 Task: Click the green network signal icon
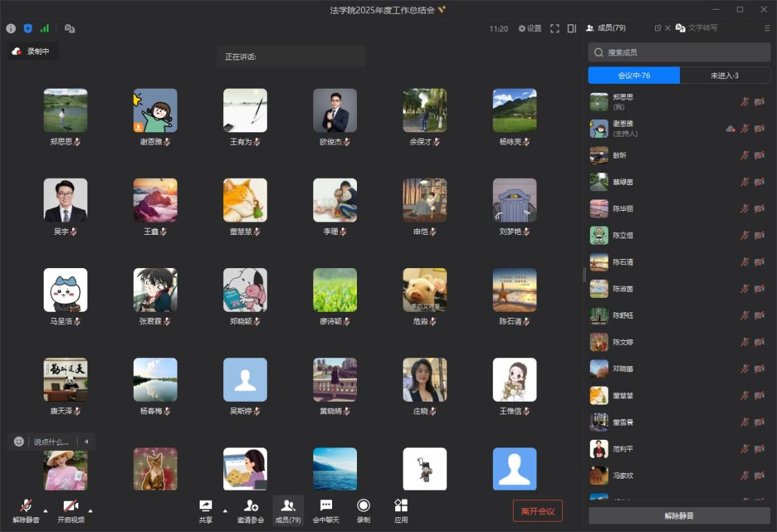(x=45, y=29)
